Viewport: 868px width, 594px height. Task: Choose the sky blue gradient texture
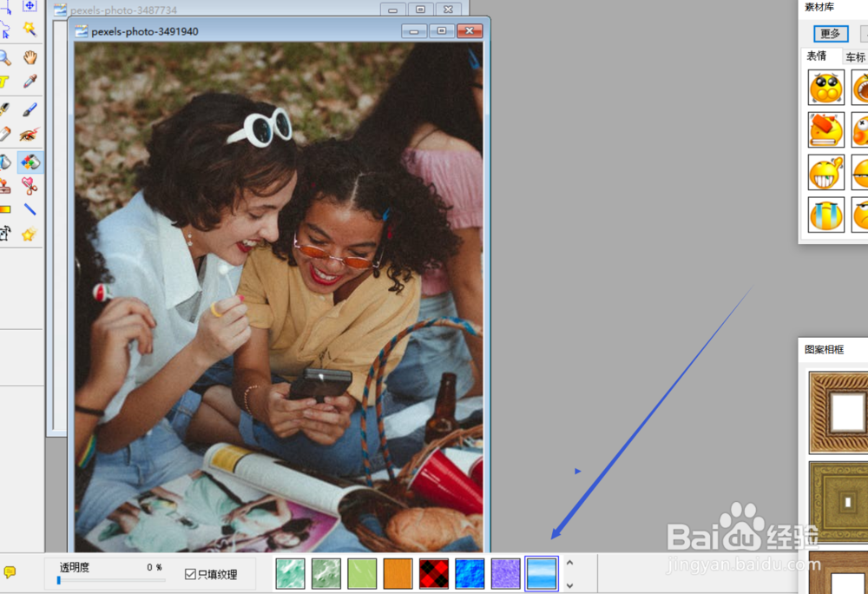tap(542, 573)
